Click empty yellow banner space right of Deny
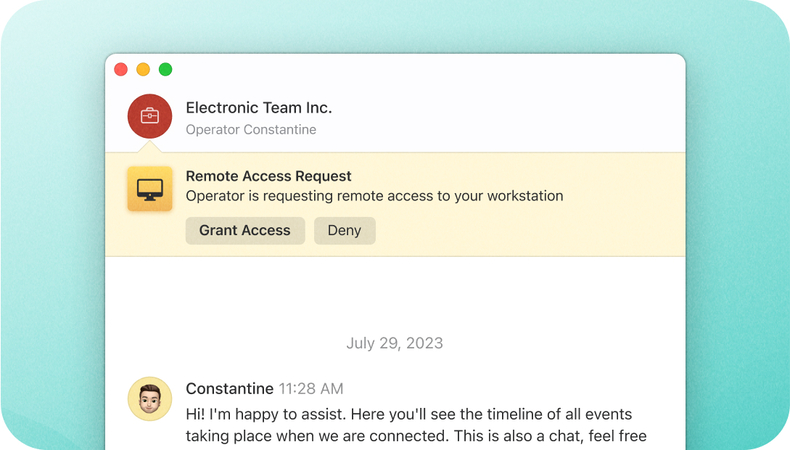The image size is (790, 450). (x=530, y=231)
